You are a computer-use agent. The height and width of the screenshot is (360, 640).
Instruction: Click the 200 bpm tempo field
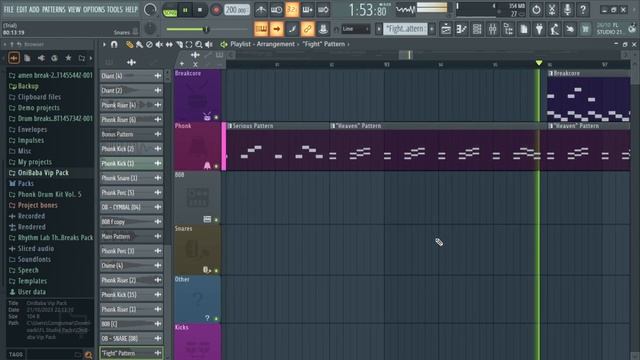coord(237,10)
